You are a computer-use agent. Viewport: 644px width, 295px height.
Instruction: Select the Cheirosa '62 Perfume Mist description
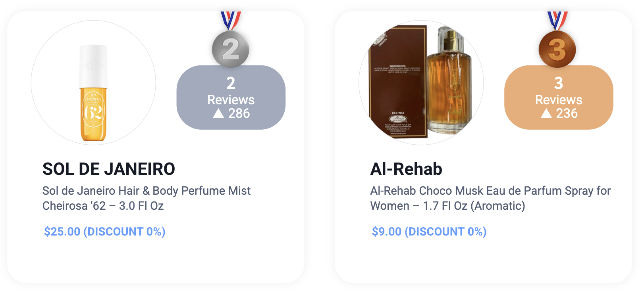click(147, 198)
